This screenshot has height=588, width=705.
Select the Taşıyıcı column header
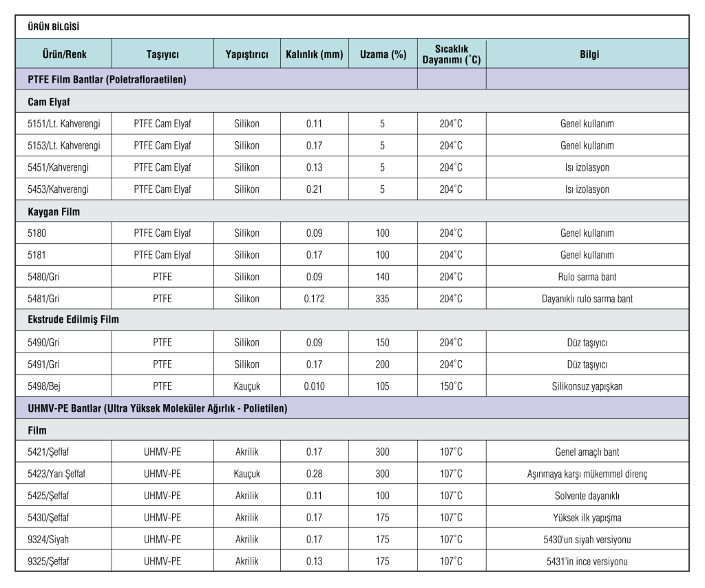(162, 54)
